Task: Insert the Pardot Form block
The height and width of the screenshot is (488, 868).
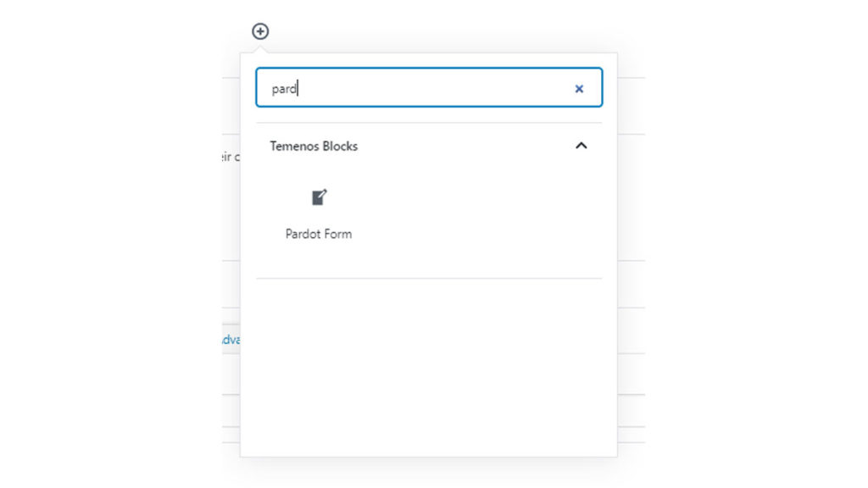Action: click(319, 212)
